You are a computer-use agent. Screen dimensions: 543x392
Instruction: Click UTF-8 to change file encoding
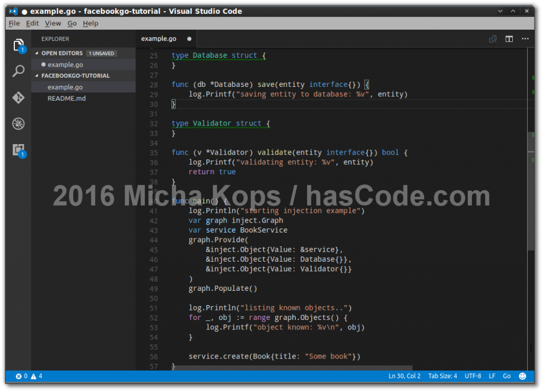coord(472,376)
